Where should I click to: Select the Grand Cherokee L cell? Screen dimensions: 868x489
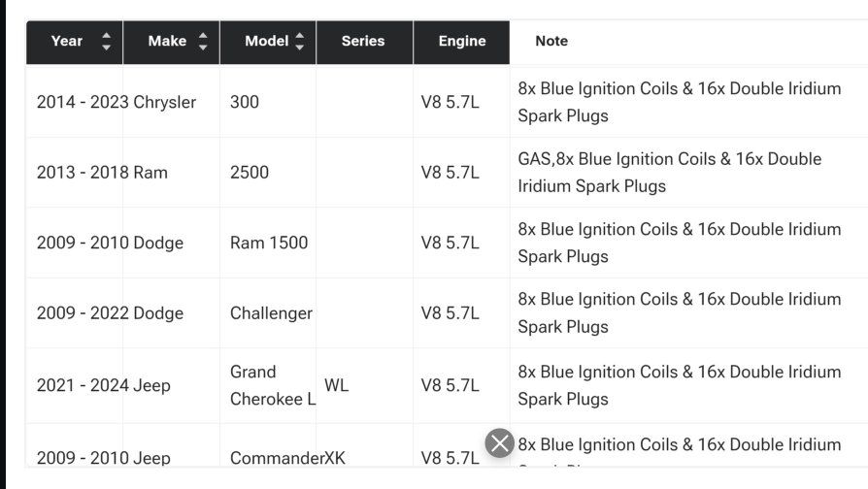pyautogui.click(x=271, y=385)
